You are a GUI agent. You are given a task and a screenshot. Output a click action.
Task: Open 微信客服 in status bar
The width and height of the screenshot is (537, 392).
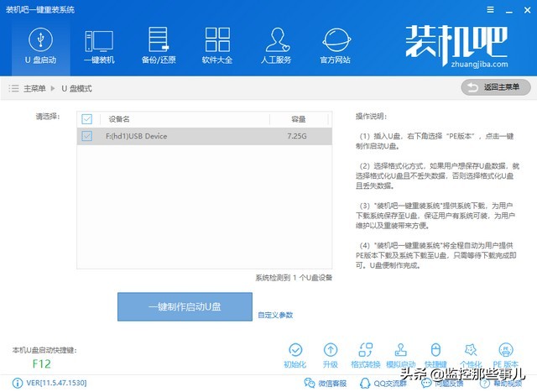coord(326,383)
